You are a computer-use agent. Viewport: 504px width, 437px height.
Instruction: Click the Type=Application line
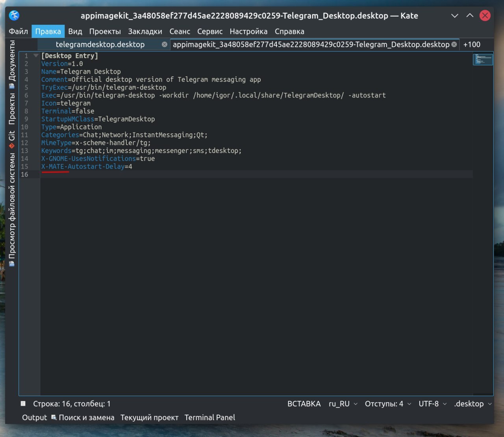click(71, 127)
